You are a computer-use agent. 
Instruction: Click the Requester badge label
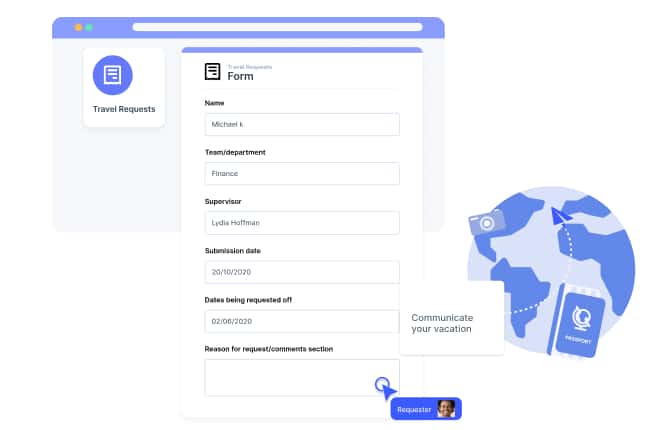pos(414,410)
